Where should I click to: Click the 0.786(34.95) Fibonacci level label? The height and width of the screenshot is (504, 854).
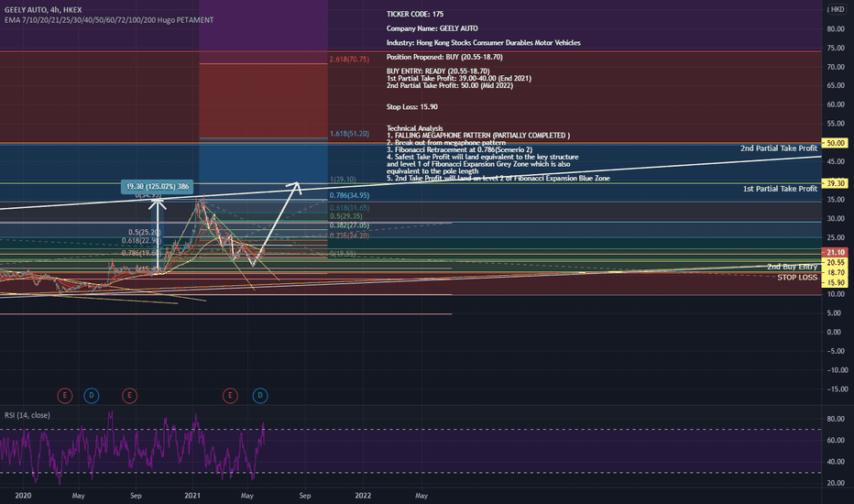349,195
